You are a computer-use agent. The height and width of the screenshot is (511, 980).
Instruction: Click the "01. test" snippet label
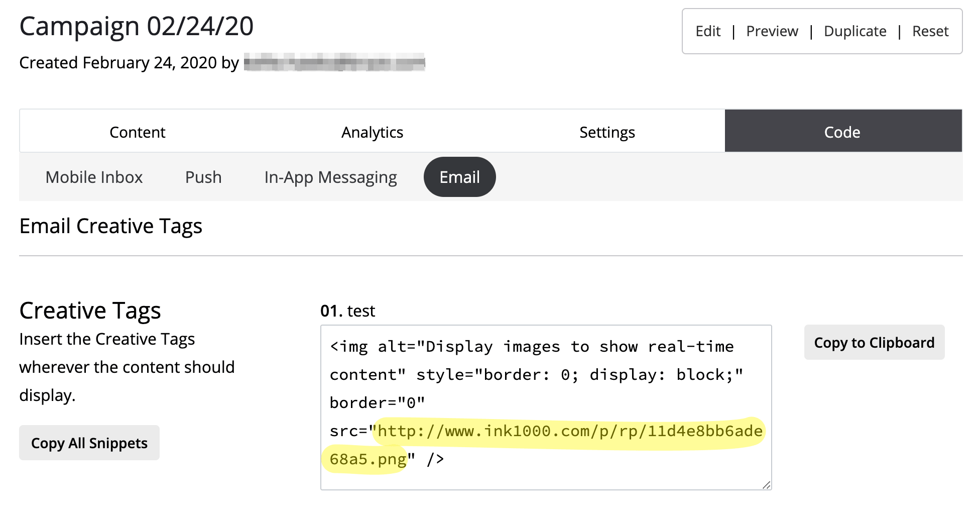click(347, 311)
